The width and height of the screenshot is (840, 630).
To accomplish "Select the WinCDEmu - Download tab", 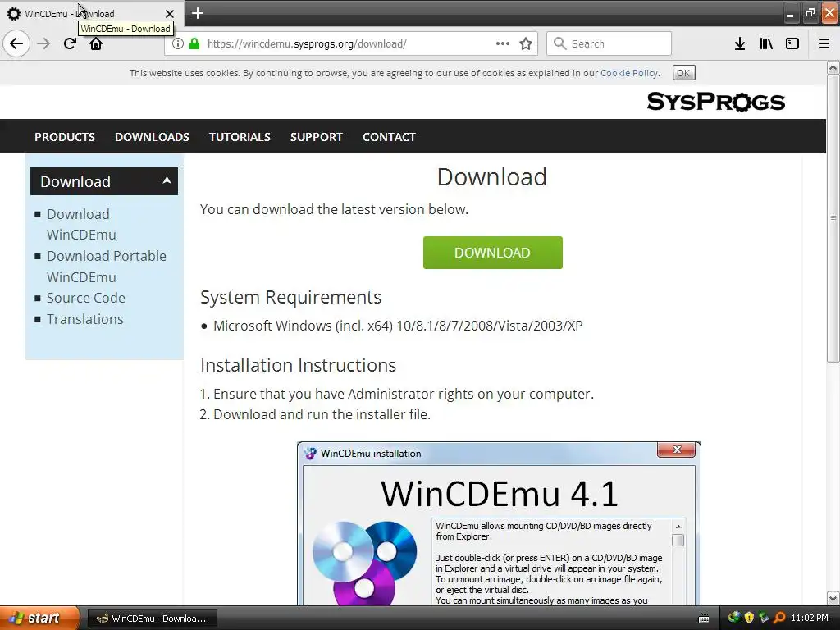I will 92,13.
